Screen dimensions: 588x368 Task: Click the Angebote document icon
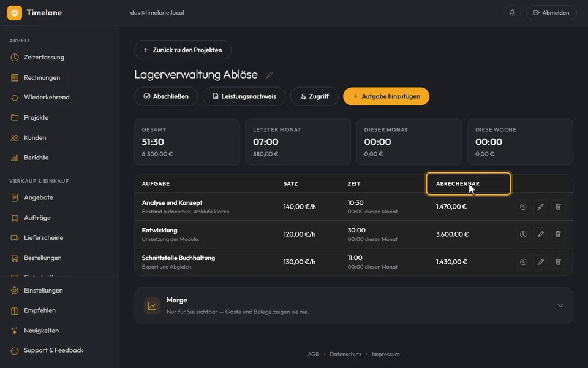pyautogui.click(x=15, y=197)
